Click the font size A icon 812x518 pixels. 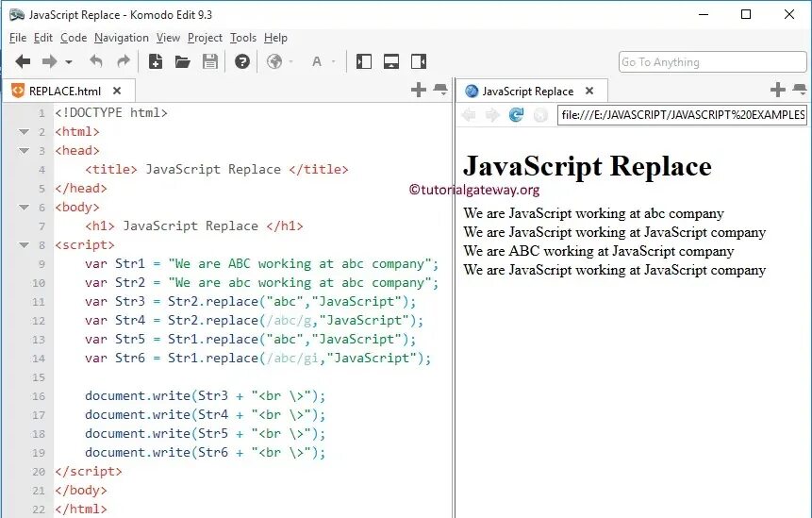[x=317, y=62]
